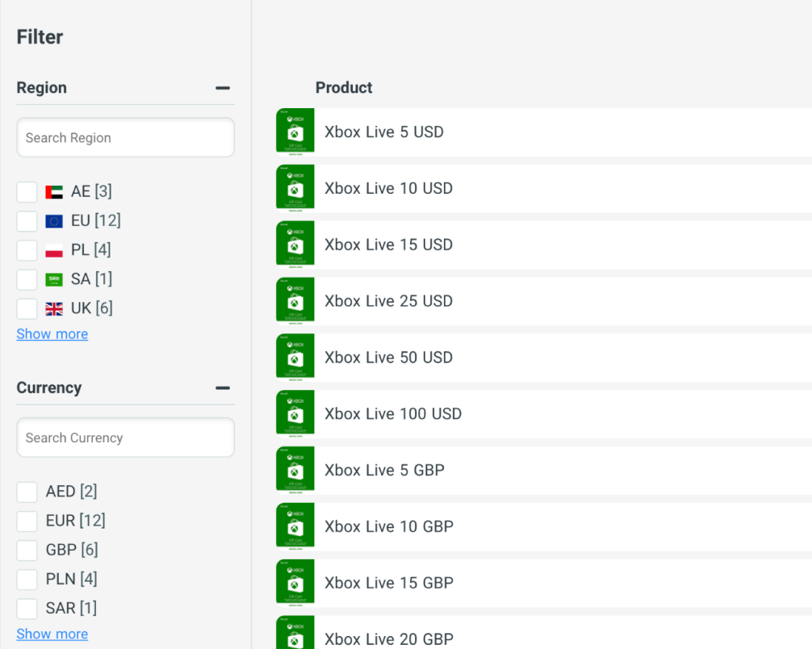Check the PL region checkbox
The width and height of the screenshot is (812, 649).
pos(27,250)
